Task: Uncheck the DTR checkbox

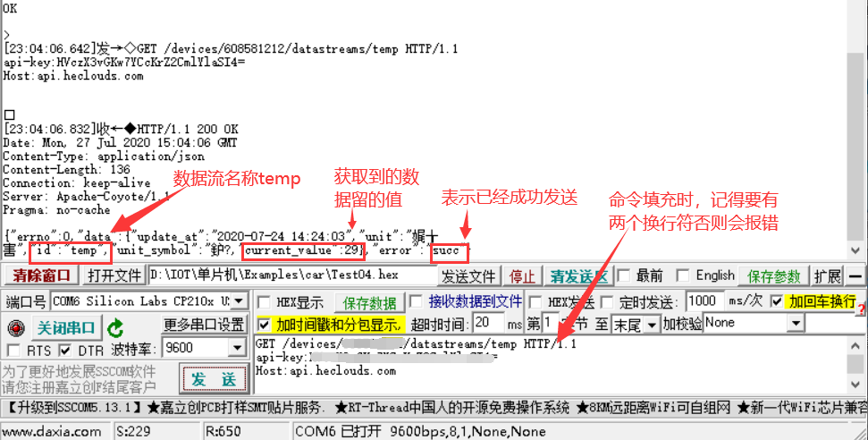Action: [x=65, y=351]
